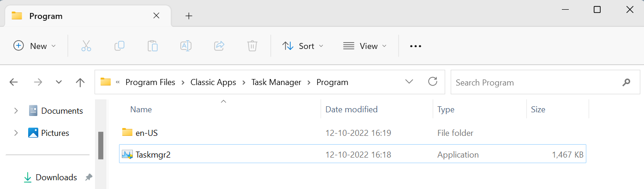This screenshot has width=644, height=189.
Task: Open the New item dropdown
Action: click(35, 46)
